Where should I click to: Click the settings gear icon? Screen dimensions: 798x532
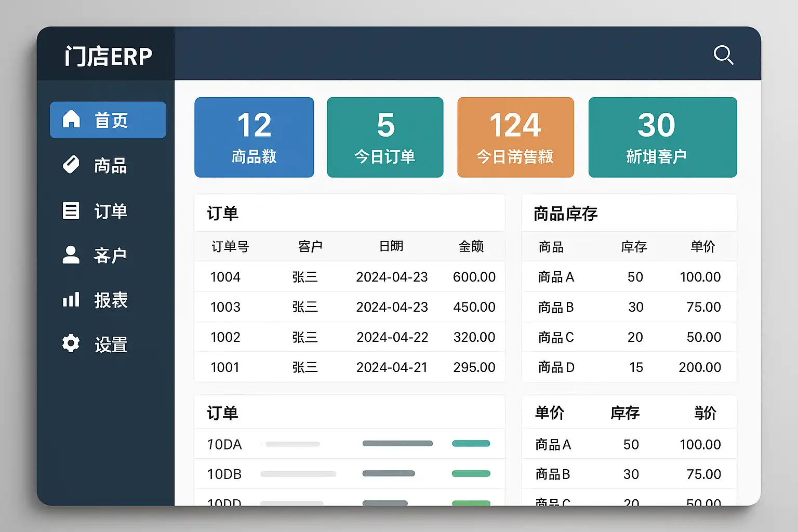71,343
